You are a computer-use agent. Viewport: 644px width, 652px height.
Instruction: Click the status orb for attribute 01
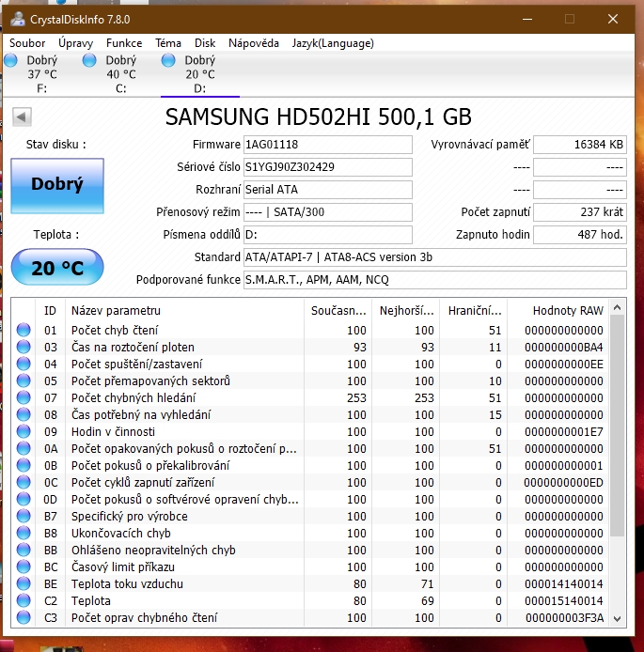[24, 331]
